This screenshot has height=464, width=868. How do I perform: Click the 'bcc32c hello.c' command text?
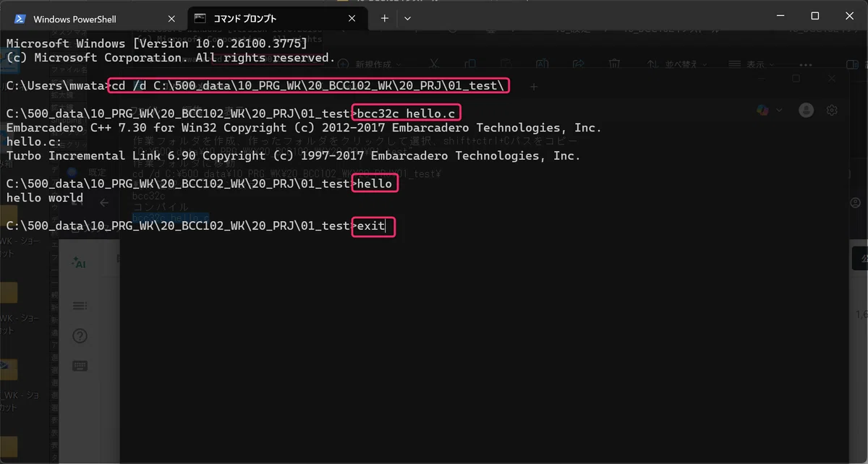tap(406, 113)
